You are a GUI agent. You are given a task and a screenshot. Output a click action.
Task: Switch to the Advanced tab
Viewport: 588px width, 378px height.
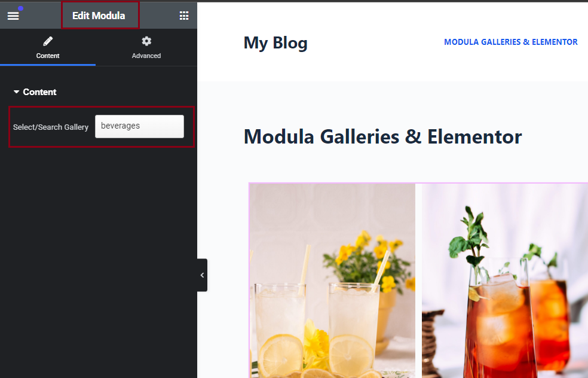coord(146,48)
